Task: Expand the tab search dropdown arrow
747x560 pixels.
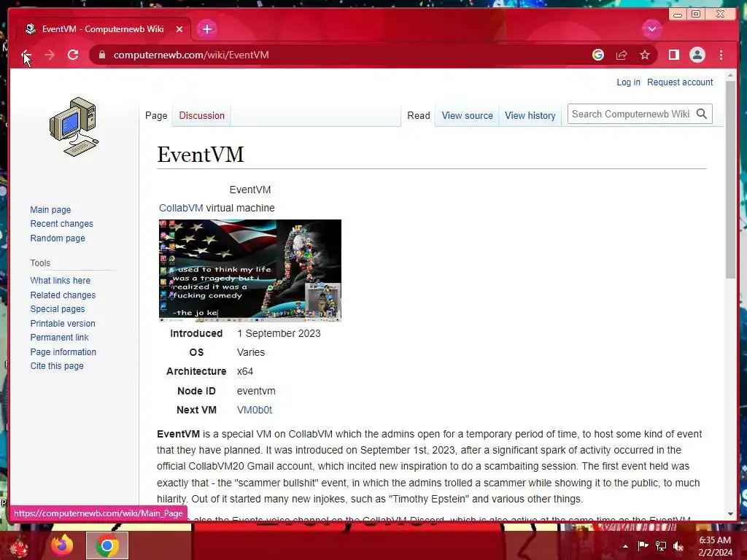Action: click(651, 29)
